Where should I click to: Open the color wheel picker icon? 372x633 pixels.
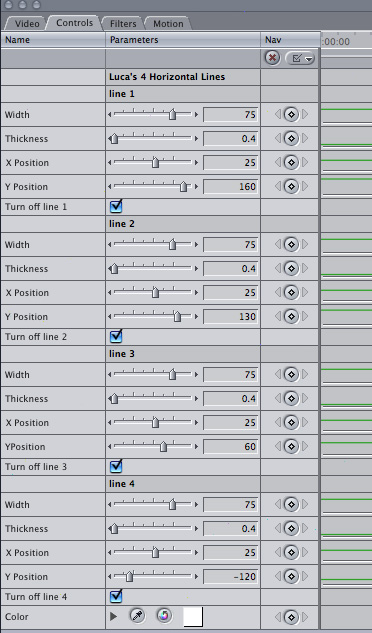[164, 616]
